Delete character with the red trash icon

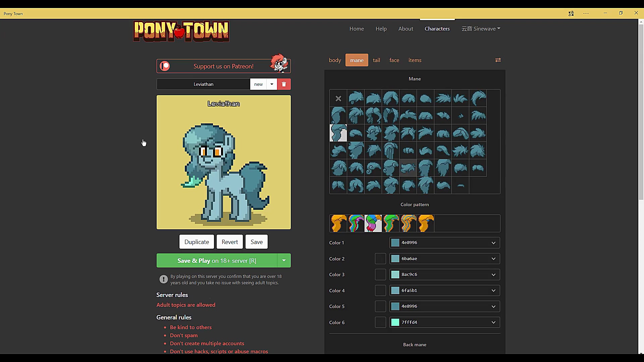(284, 84)
